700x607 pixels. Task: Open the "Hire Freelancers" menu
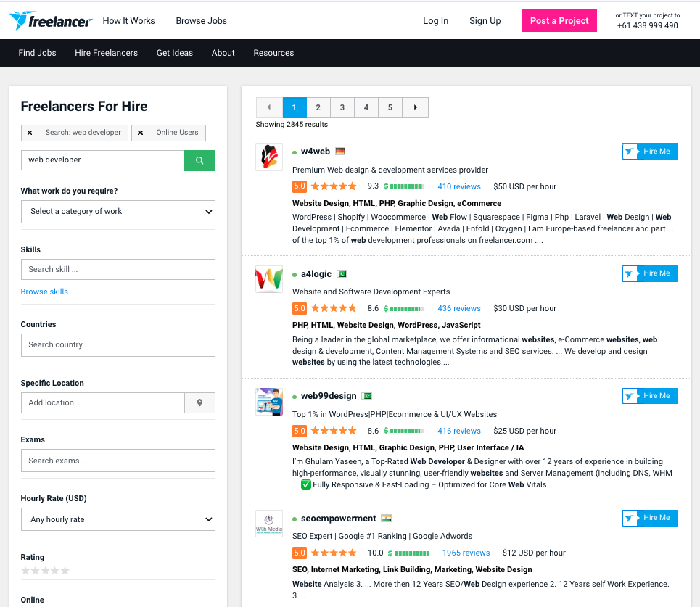tap(106, 52)
